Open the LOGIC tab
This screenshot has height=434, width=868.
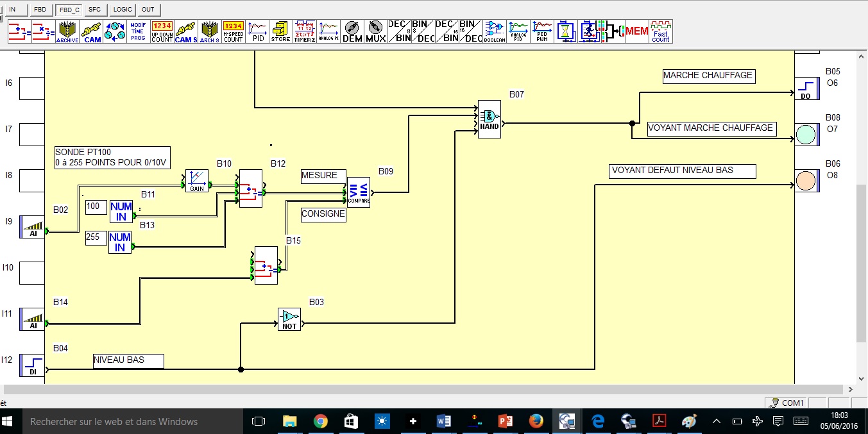coord(122,10)
